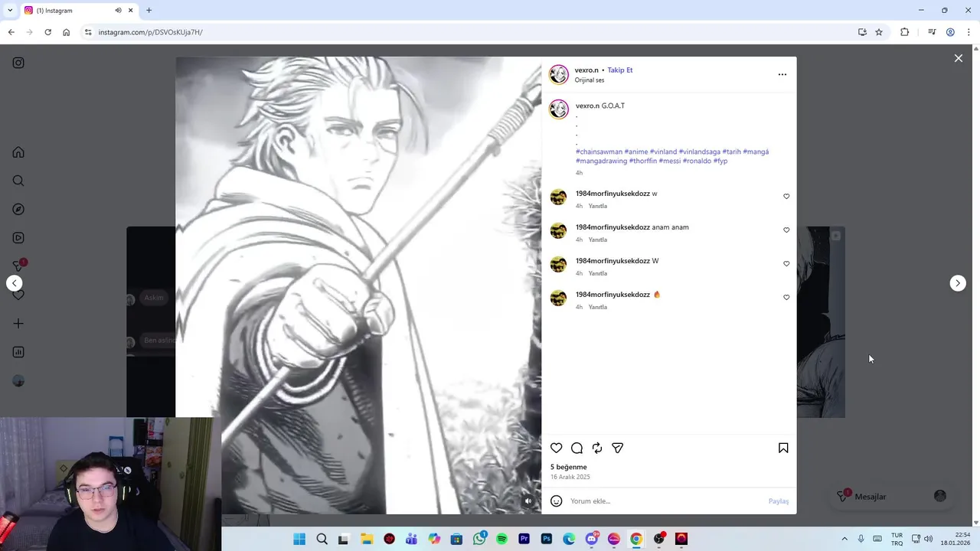Open the #vinlandsaga hashtag
Viewport: 980px width, 551px height.
[x=699, y=152]
